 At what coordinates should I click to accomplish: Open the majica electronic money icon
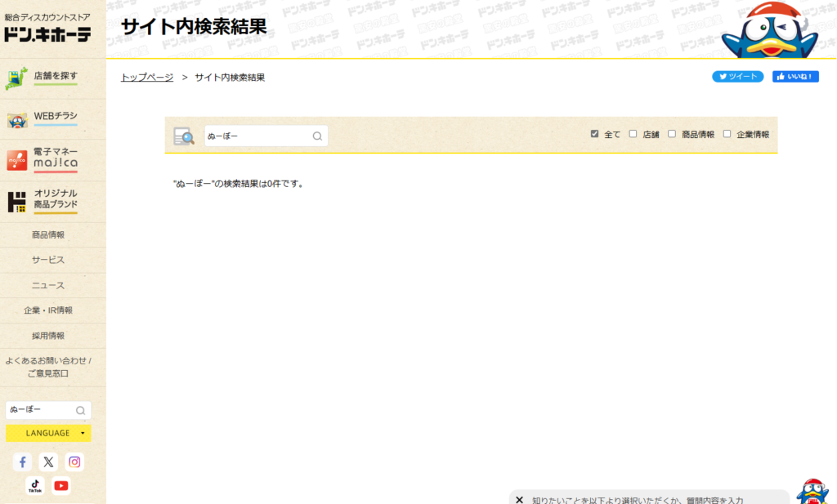17,160
